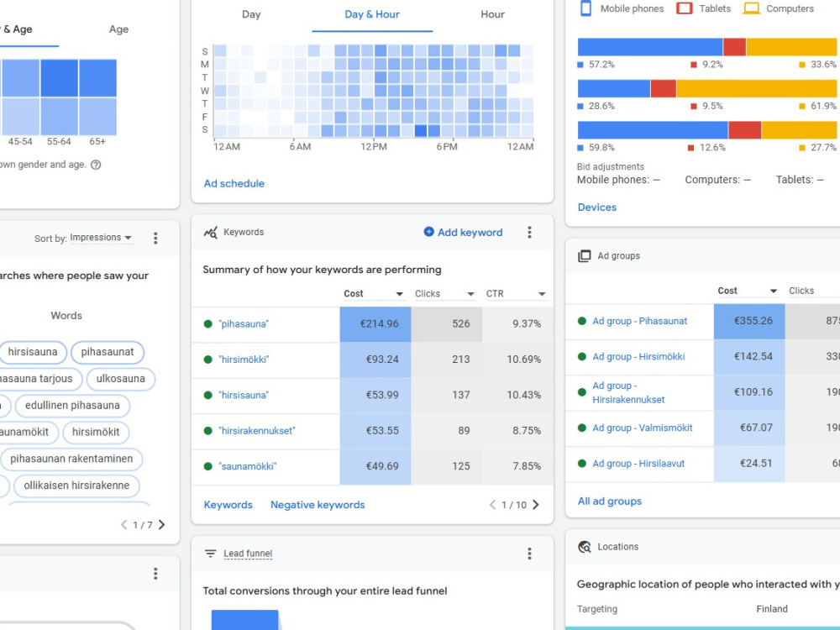Select the edullinen pihasauna word chip

coord(72,406)
